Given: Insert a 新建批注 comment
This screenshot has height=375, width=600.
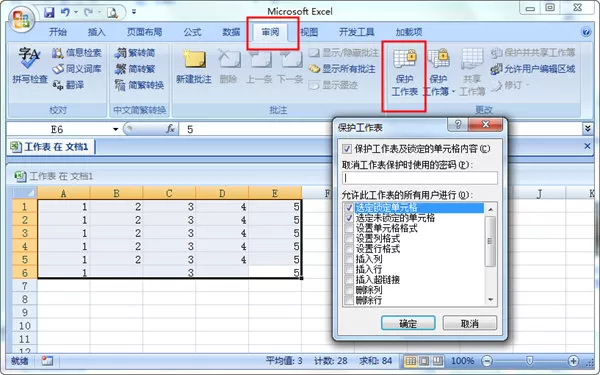Looking at the screenshot, I should [x=194, y=67].
